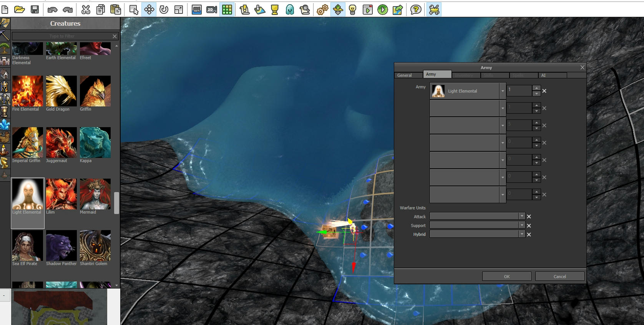Redo the last undone action
This screenshot has width=644, height=325.
[x=68, y=10]
